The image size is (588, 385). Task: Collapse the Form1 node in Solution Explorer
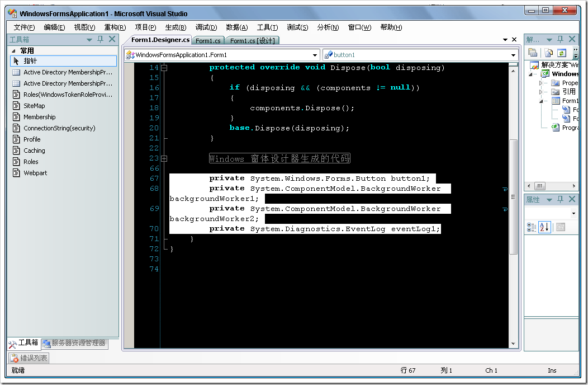pyautogui.click(x=540, y=101)
